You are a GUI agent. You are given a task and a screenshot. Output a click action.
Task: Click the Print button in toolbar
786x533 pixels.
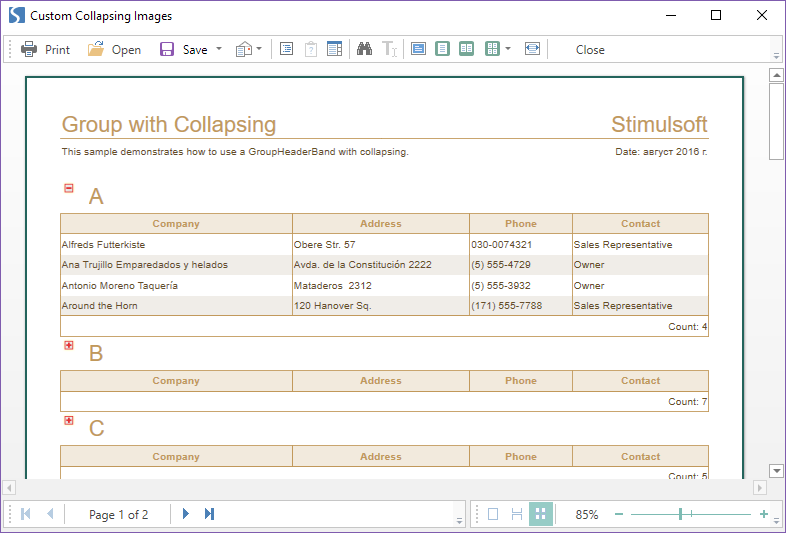[45, 49]
